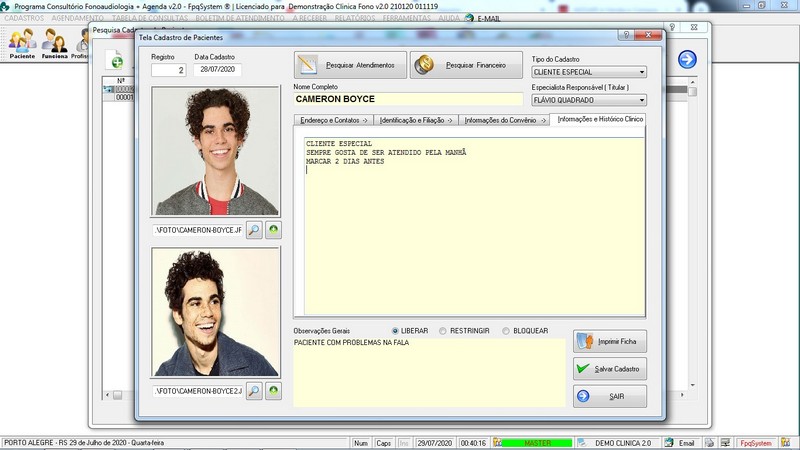Click into the clinical history text area
Screen dimensions: 800x450
click(474, 226)
